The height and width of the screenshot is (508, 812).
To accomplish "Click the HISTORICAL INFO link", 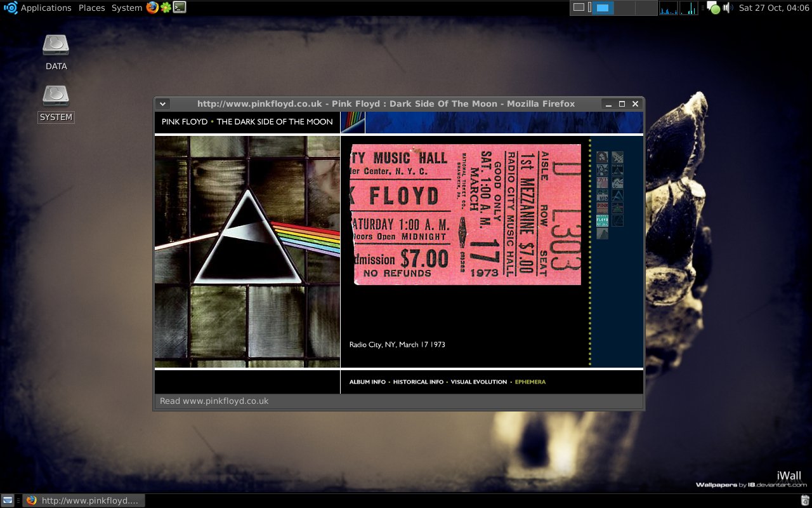I will pos(418,382).
